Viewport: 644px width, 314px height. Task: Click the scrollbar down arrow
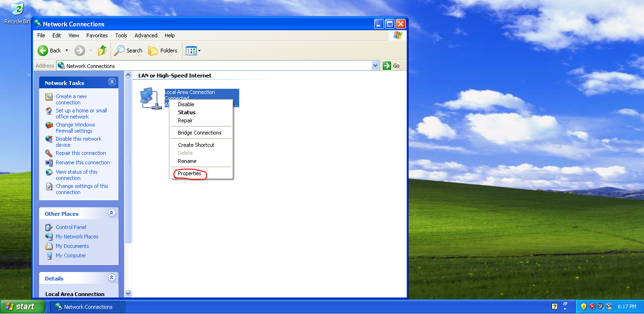pos(128,293)
